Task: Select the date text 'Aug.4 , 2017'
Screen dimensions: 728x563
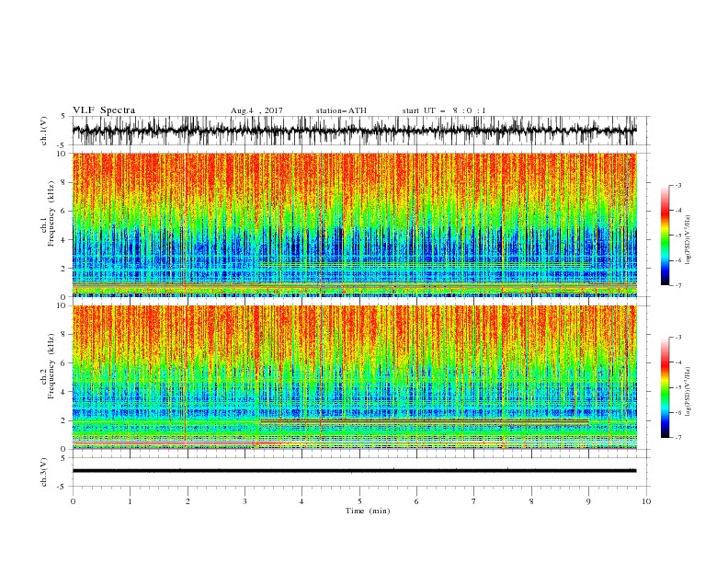Action: 256,110
